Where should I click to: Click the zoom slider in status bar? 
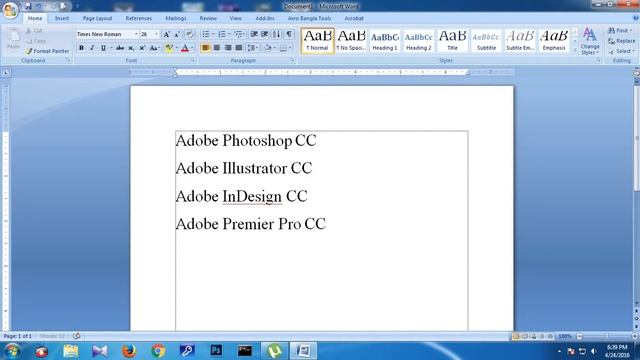pos(607,336)
